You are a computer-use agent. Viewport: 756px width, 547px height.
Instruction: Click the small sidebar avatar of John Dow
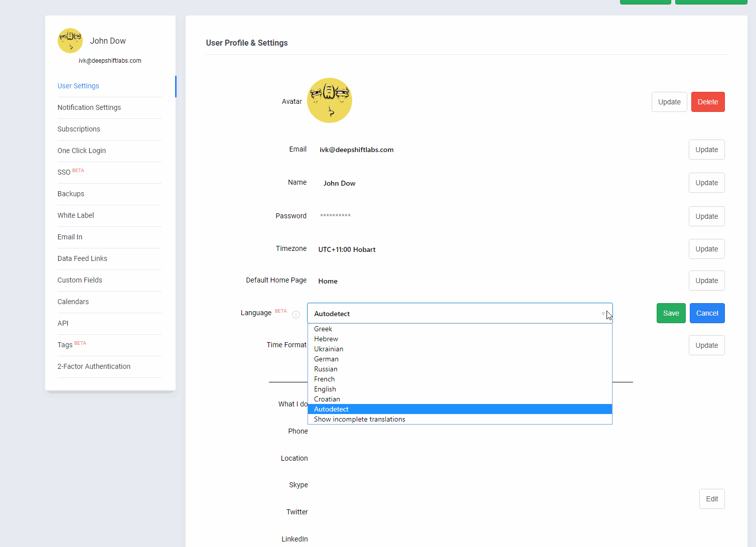point(70,41)
